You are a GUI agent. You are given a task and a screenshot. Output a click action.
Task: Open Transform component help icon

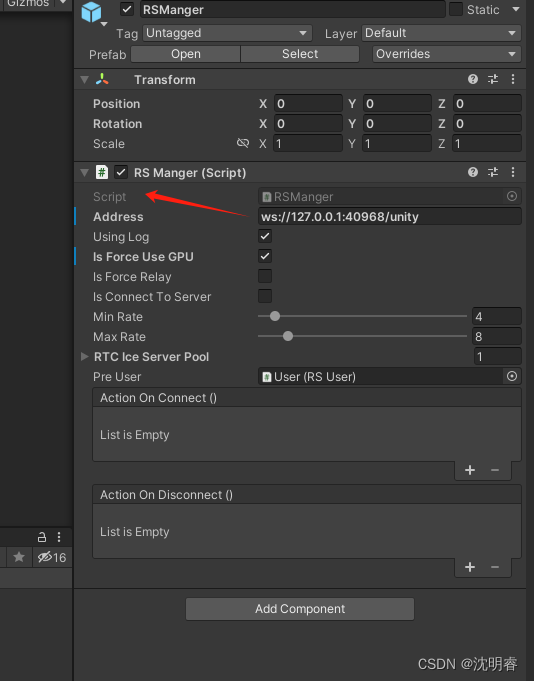[473, 79]
